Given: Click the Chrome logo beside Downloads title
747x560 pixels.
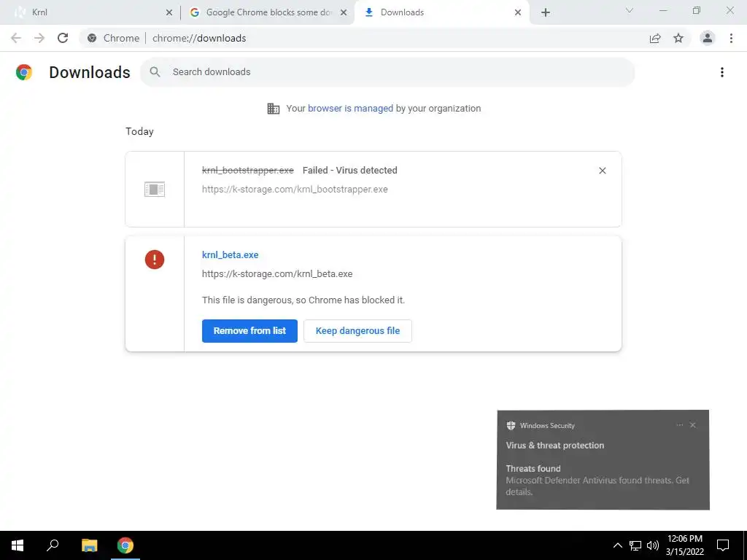Looking at the screenshot, I should click(x=24, y=72).
